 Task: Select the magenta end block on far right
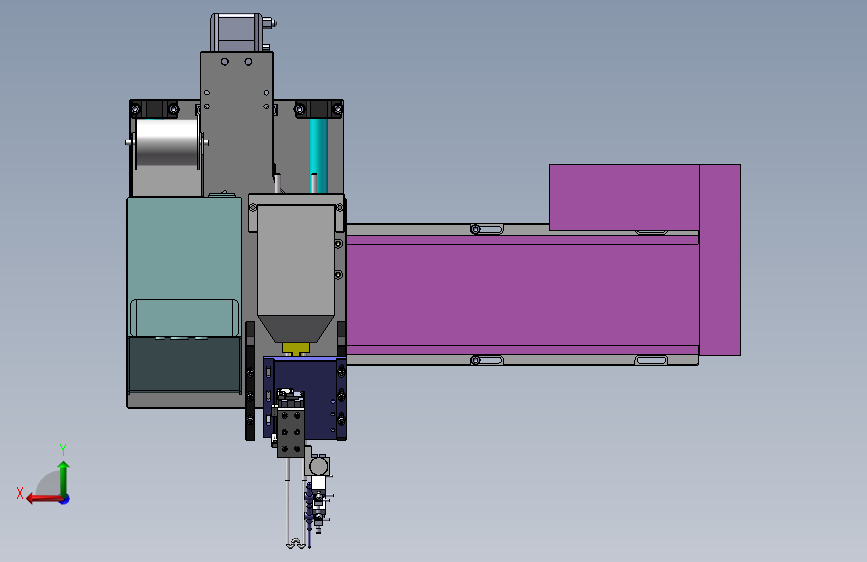[x=720, y=259]
